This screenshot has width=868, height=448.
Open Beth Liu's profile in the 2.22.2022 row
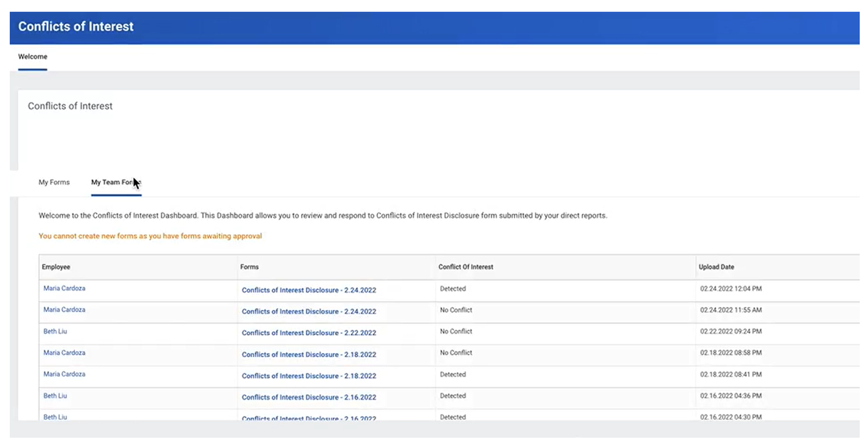tap(55, 331)
